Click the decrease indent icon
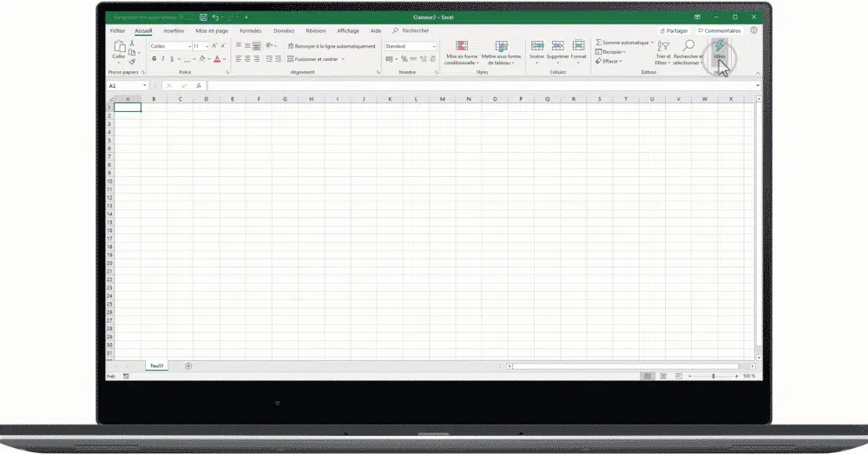Image resolution: width=868 pixels, height=454 pixels. [269, 59]
